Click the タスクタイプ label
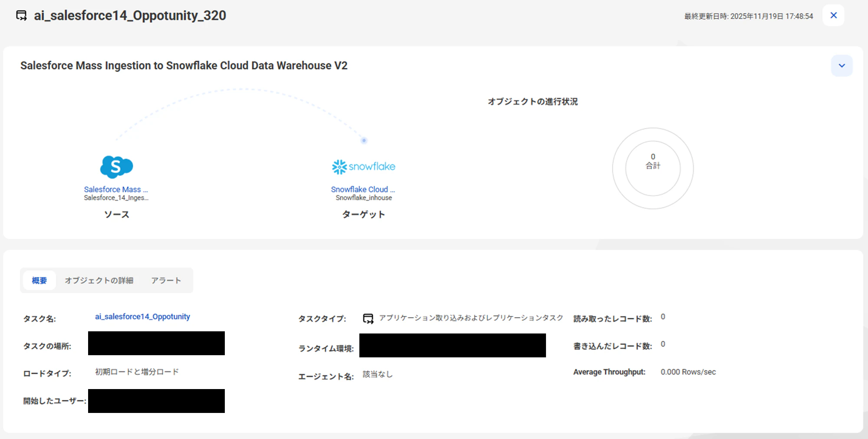The height and width of the screenshot is (439, 868). (322, 319)
